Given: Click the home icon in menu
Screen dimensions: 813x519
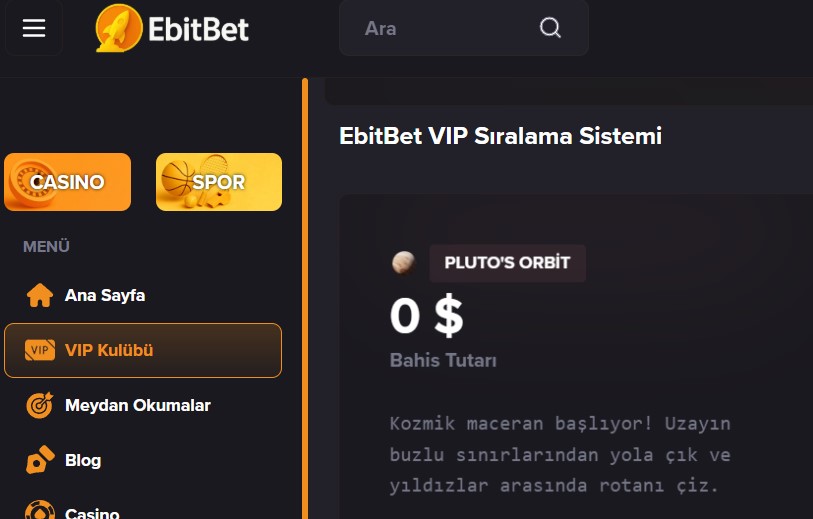Looking at the screenshot, I should coord(39,296).
